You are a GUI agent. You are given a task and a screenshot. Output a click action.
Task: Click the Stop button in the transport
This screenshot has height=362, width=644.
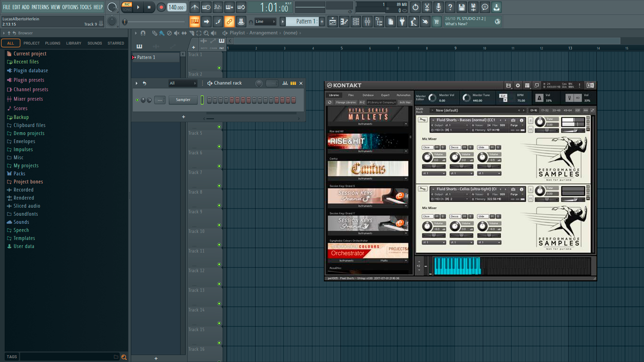(x=149, y=7)
